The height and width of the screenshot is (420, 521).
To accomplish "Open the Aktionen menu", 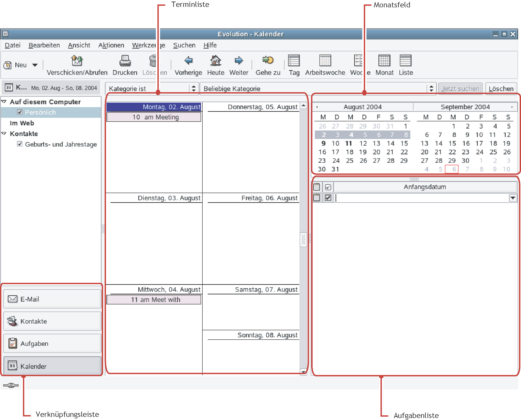I will [x=111, y=45].
